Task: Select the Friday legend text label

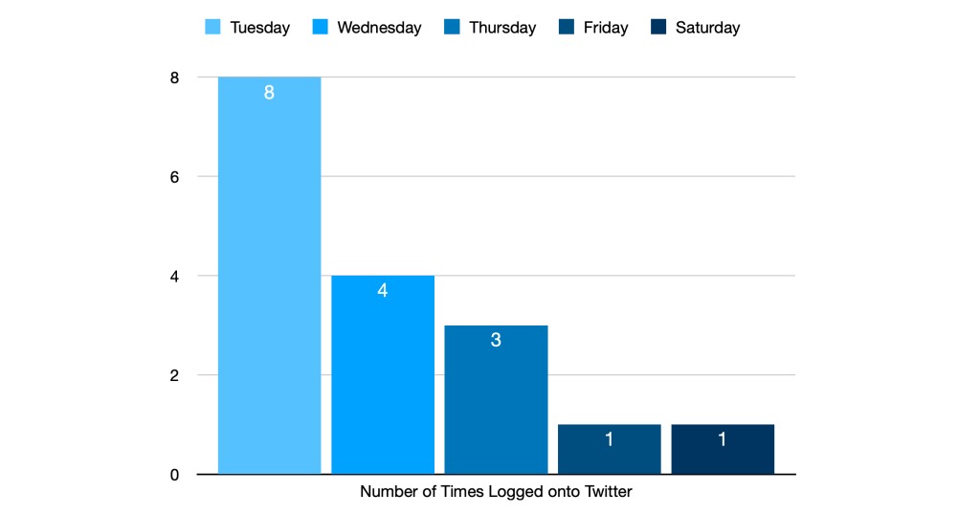Action: 606,28
